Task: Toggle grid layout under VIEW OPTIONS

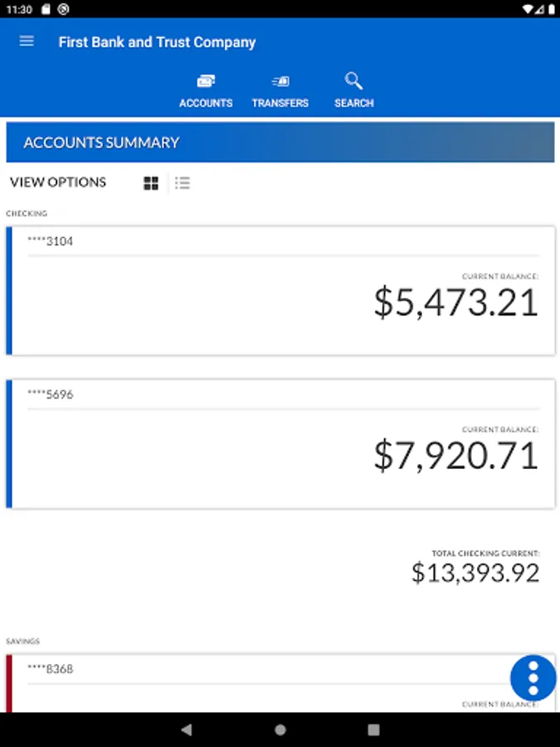Action: click(151, 183)
